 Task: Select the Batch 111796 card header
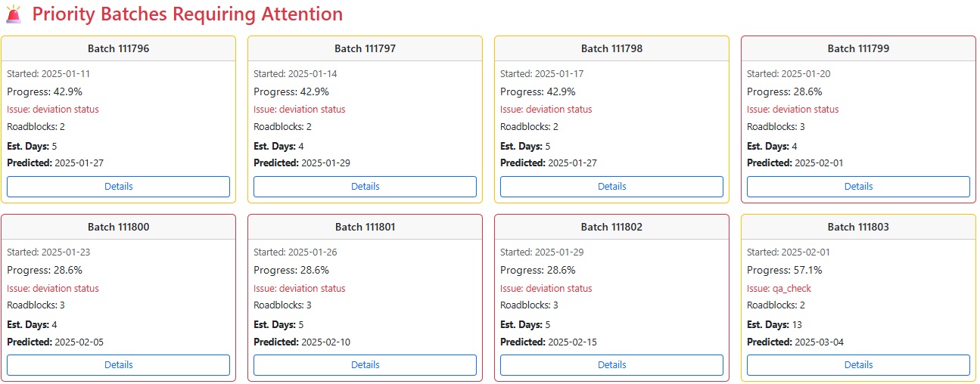click(x=118, y=48)
